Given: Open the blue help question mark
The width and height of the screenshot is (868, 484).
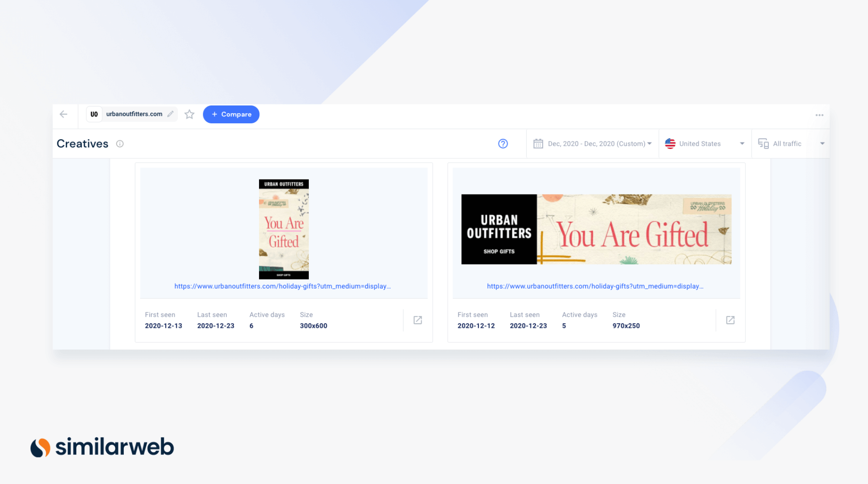Looking at the screenshot, I should 503,144.
